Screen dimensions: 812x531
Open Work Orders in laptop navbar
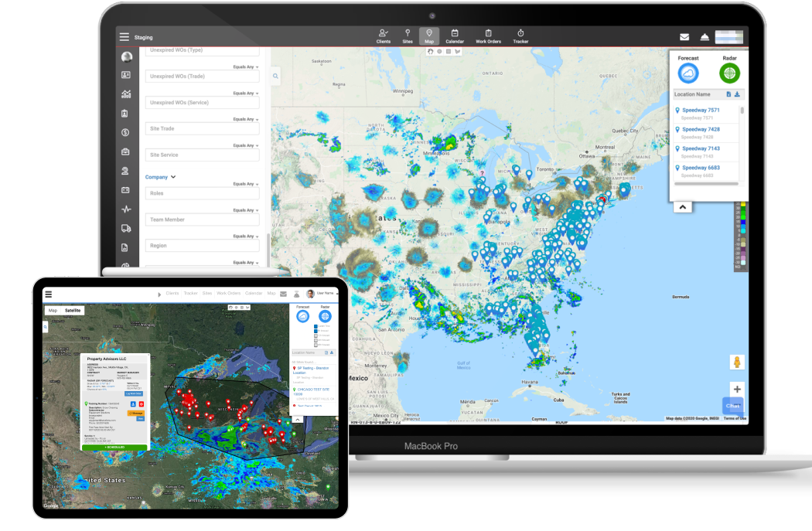(488, 36)
